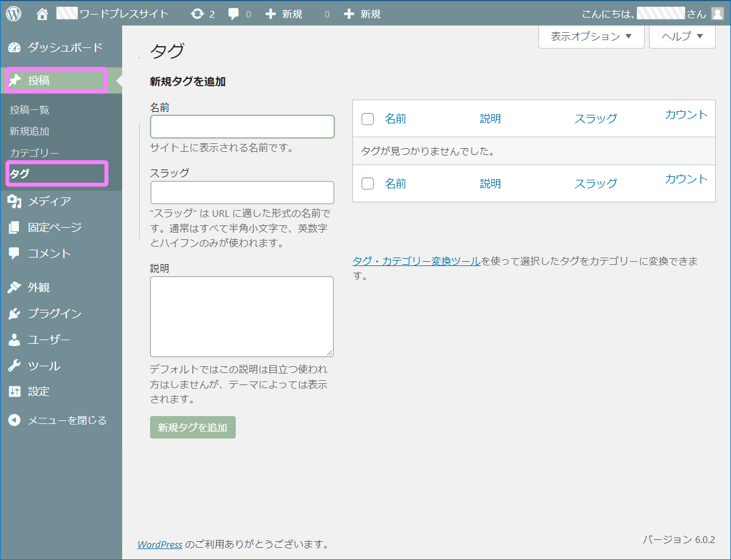Open the + 新規 dropdown in the admin bar
The width and height of the screenshot is (731, 560).
[x=283, y=12]
